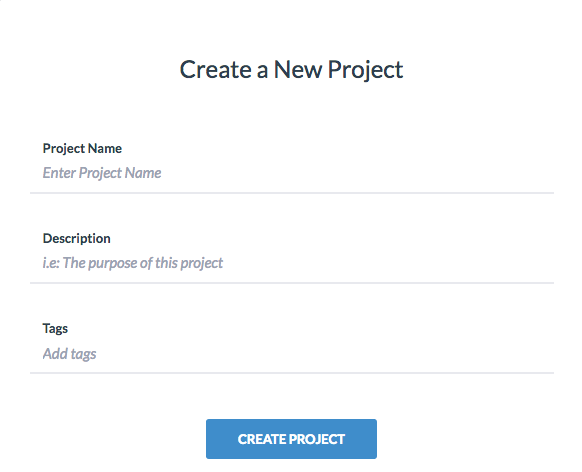Click the Tags label
This screenshot has height=472, width=582.
pyautogui.click(x=55, y=329)
